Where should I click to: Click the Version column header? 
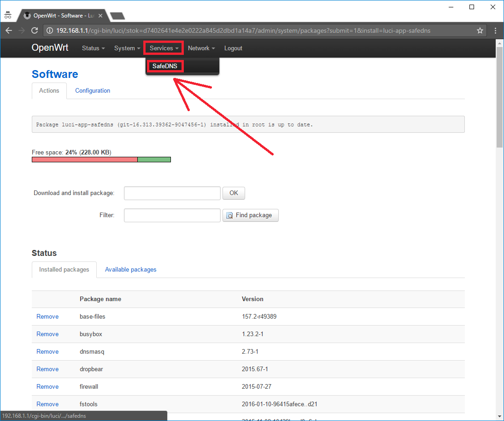tap(252, 299)
